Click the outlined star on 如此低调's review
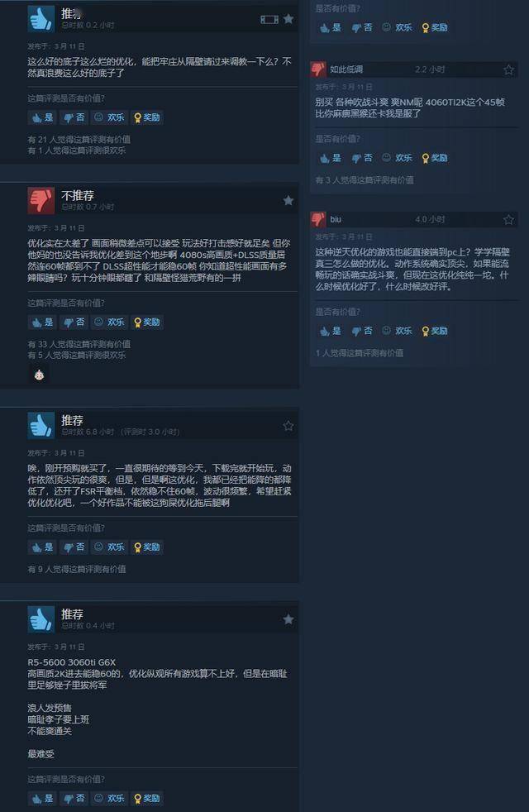This screenshot has height=812, width=529. pyautogui.click(x=509, y=69)
